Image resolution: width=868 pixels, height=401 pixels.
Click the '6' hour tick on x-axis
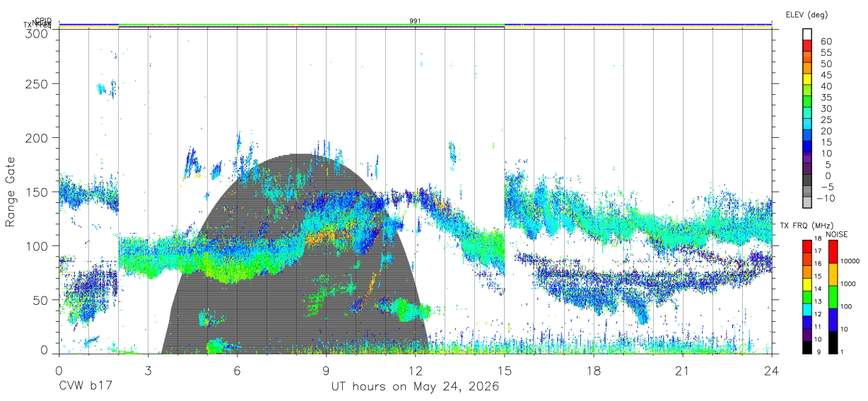[x=237, y=371]
